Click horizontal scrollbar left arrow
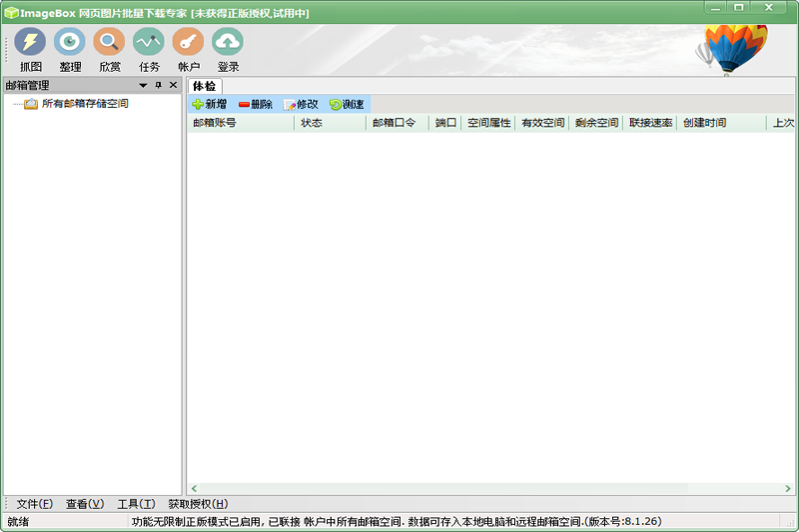Viewport: 799px width, 532px height. 194,489
